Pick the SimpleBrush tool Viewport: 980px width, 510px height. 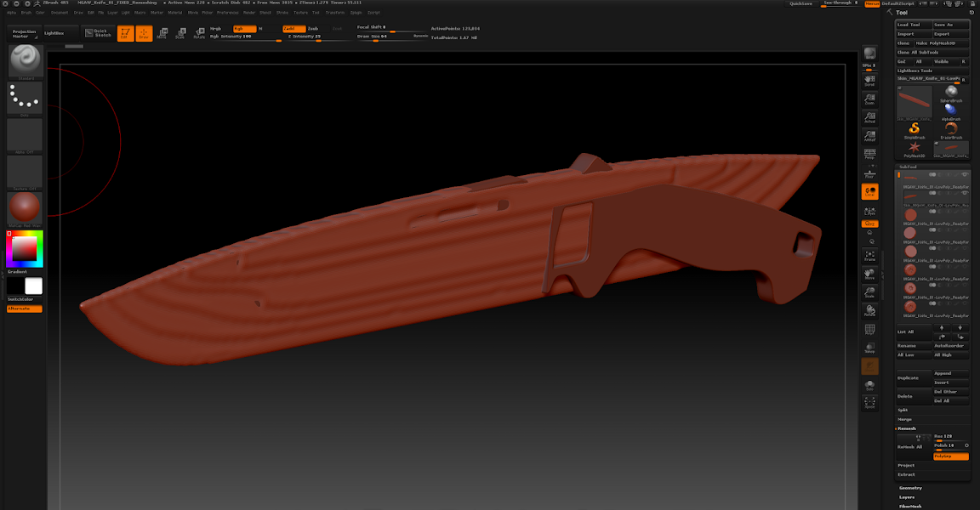pyautogui.click(x=914, y=129)
